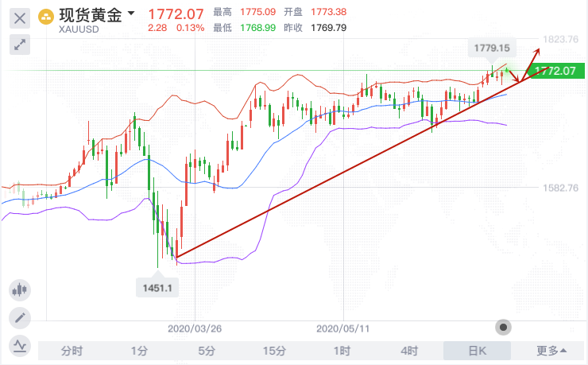Click the fullscreen expand arrows icon
This screenshot has height=365, width=588.
(x=20, y=45)
